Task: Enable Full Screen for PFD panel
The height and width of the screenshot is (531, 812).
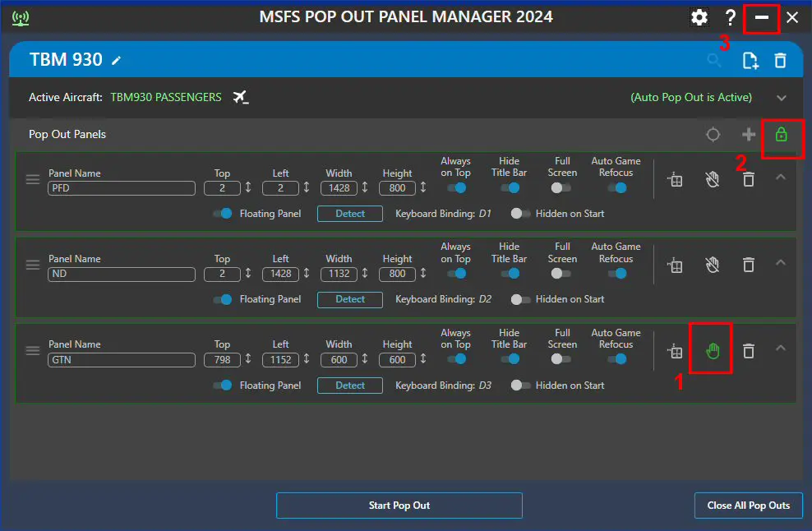Action: tap(561, 187)
